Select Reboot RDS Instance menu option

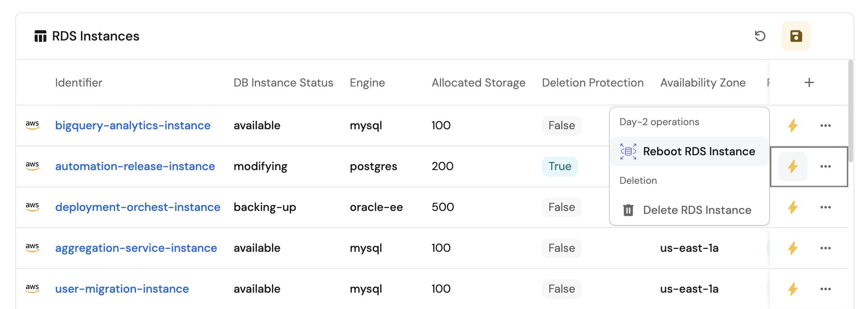[x=699, y=152]
